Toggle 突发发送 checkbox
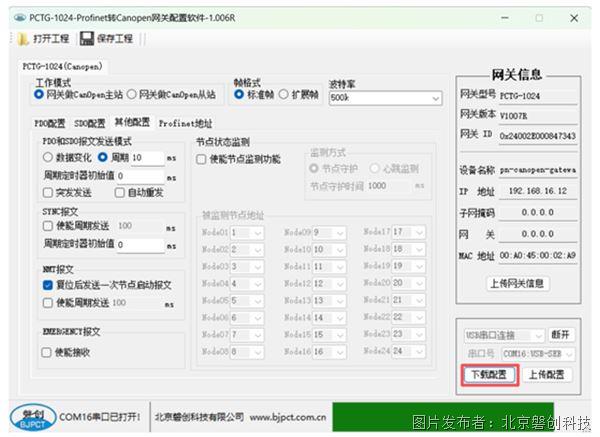The height and width of the screenshot is (437, 600). point(48,192)
